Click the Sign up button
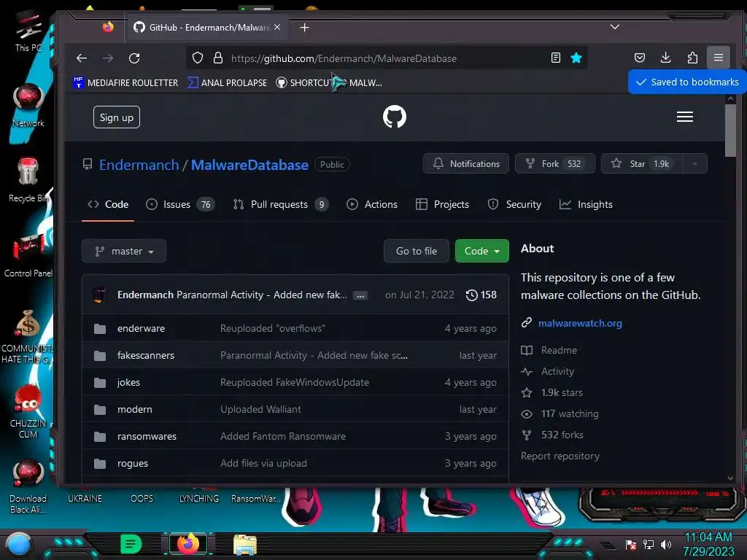Image resolution: width=747 pixels, height=560 pixels. click(x=117, y=117)
